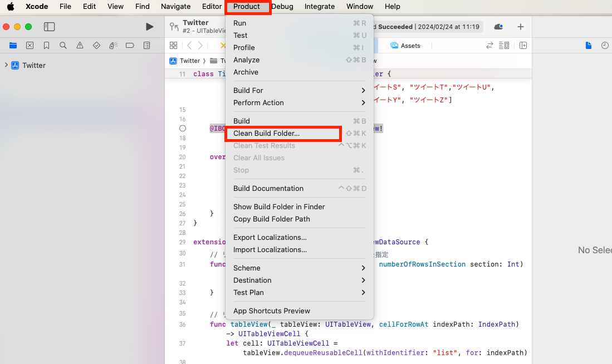Expand the Twitter project tree item

6,65
